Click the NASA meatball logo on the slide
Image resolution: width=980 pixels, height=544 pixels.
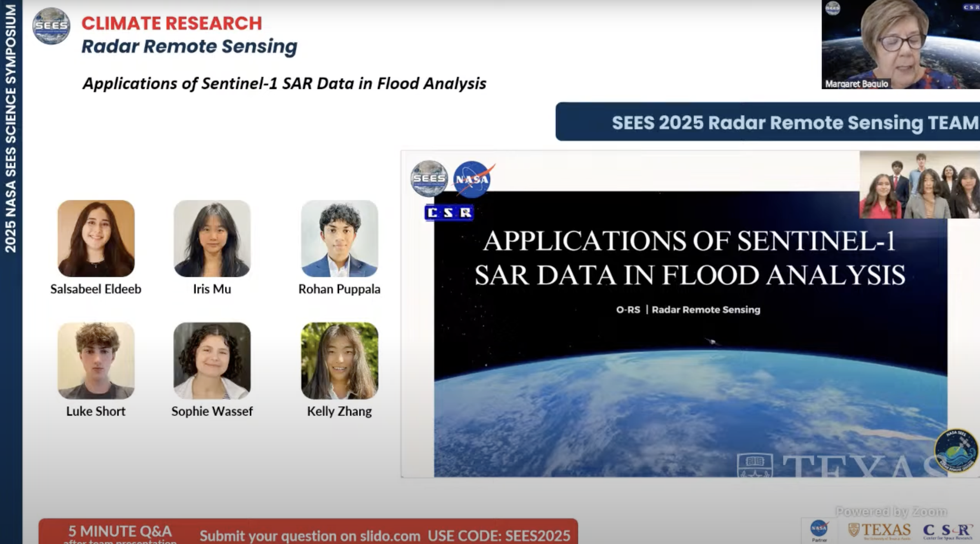point(472,179)
